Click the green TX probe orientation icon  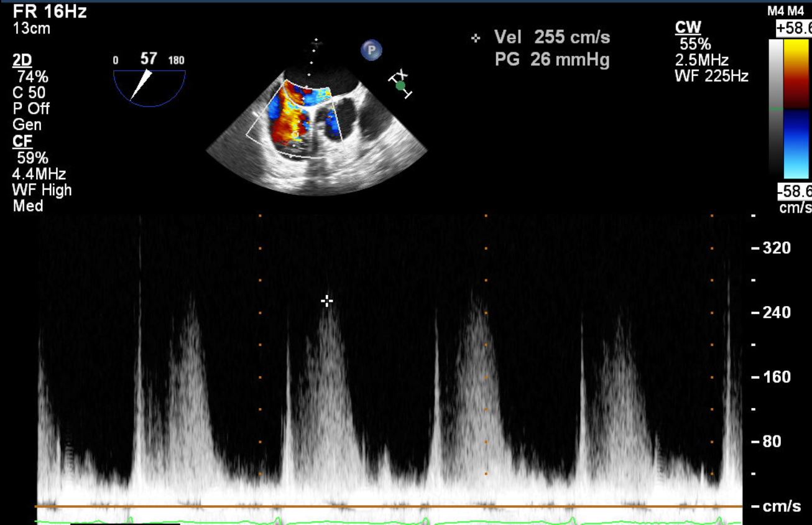400,85
